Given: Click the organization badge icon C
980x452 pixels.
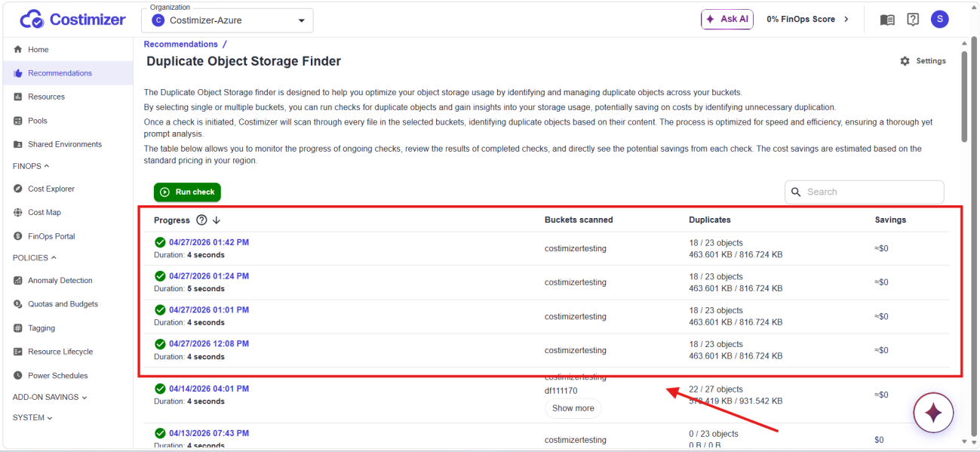Looking at the screenshot, I should (158, 21).
